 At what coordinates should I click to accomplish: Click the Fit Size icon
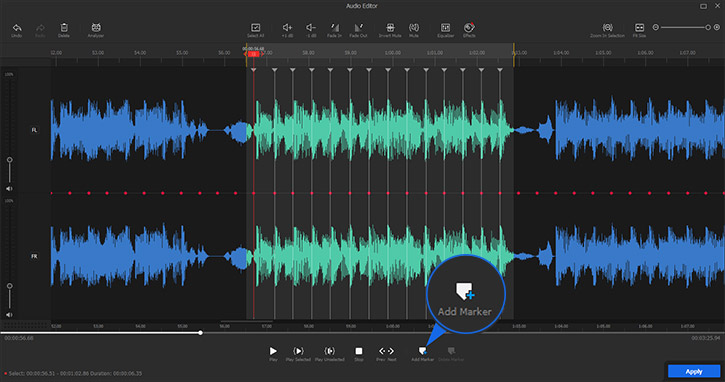639,28
